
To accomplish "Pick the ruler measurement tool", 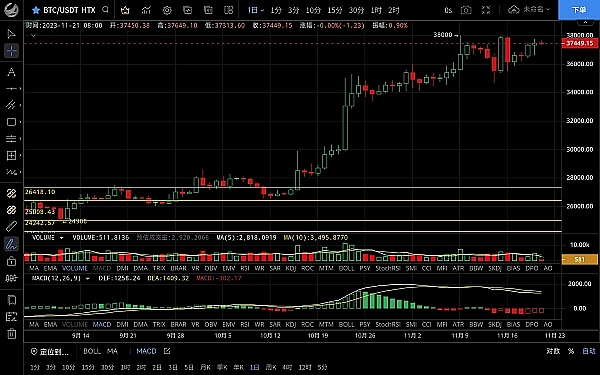I will [11, 227].
